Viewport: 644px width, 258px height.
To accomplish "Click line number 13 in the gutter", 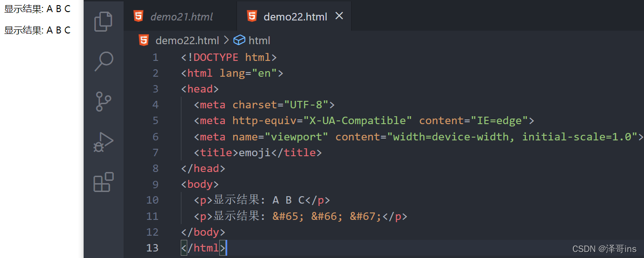I will (x=152, y=248).
